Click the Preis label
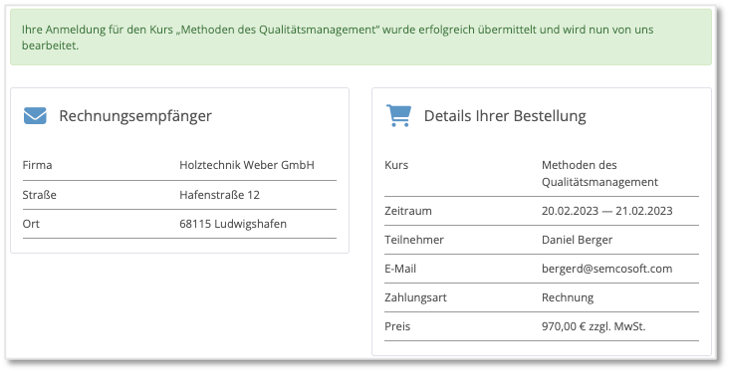 point(397,326)
